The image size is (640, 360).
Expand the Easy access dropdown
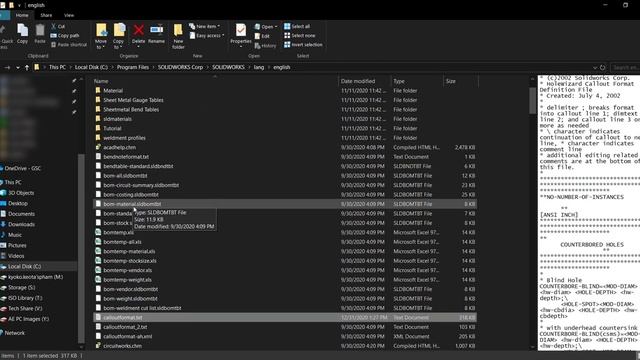207,36
